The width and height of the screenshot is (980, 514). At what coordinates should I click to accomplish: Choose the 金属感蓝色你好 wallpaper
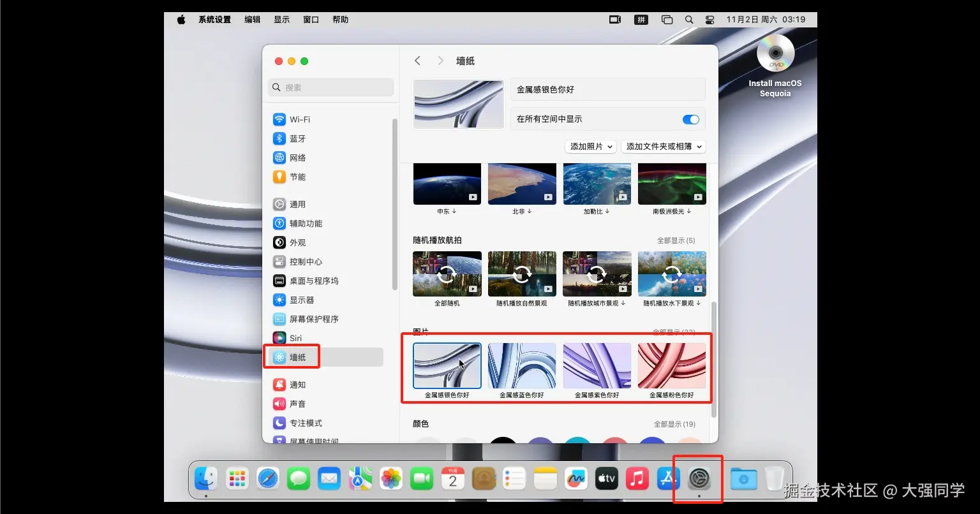[x=522, y=366]
